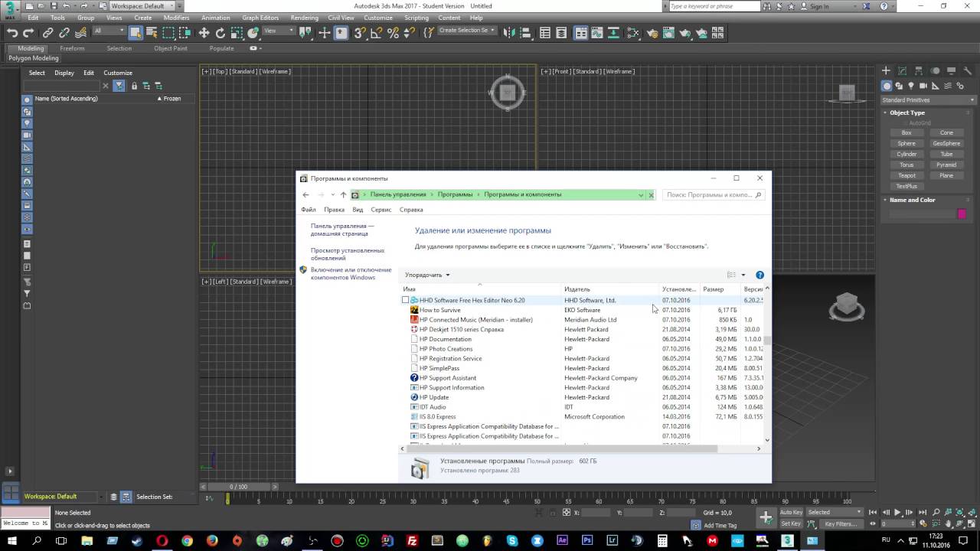
Task: Tick checkbox beside HHD Software Free Hex Editor
Action: tap(406, 300)
